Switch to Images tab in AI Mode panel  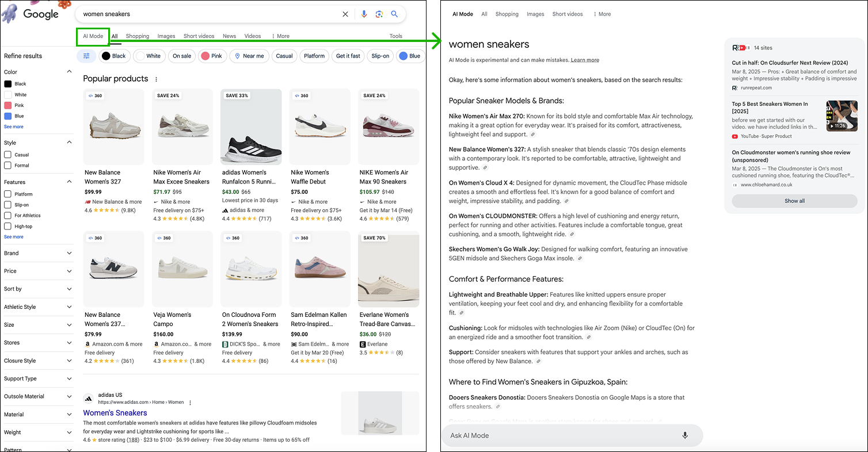click(535, 14)
